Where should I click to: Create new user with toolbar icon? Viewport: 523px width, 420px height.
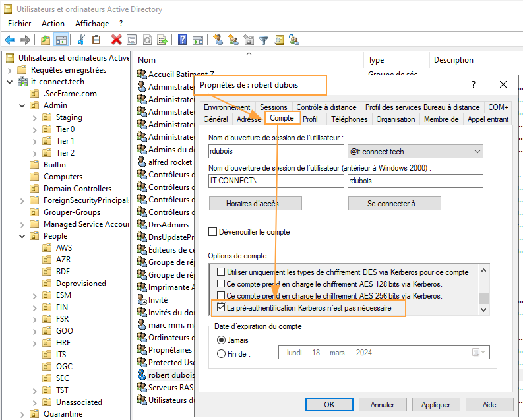218,40
